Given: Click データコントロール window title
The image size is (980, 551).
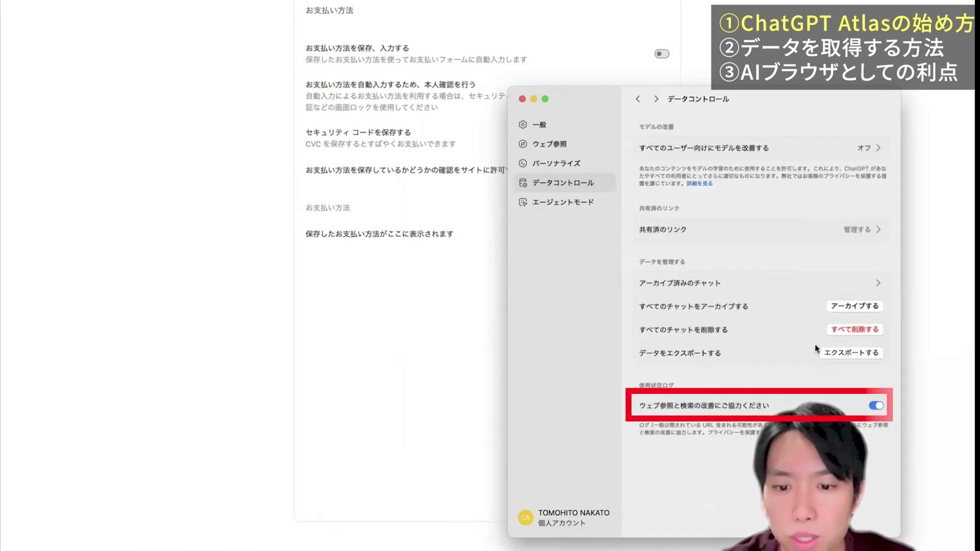Looking at the screenshot, I should [x=698, y=99].
